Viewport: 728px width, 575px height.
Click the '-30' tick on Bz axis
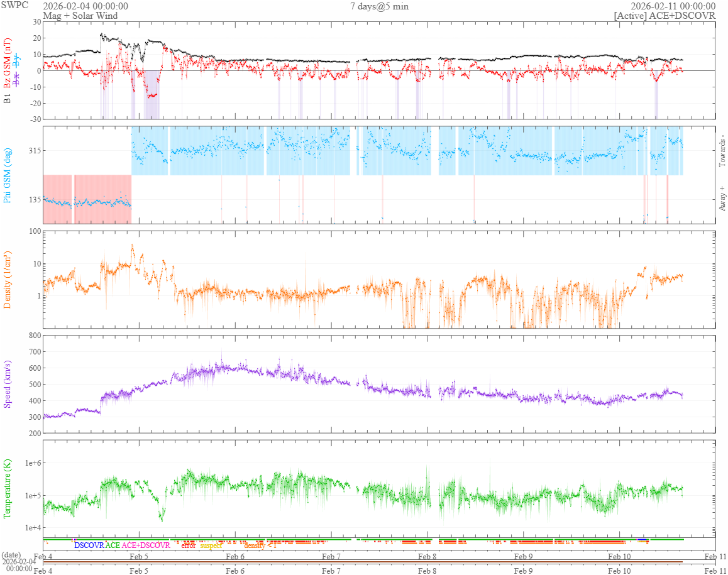[x=36, y=119]
